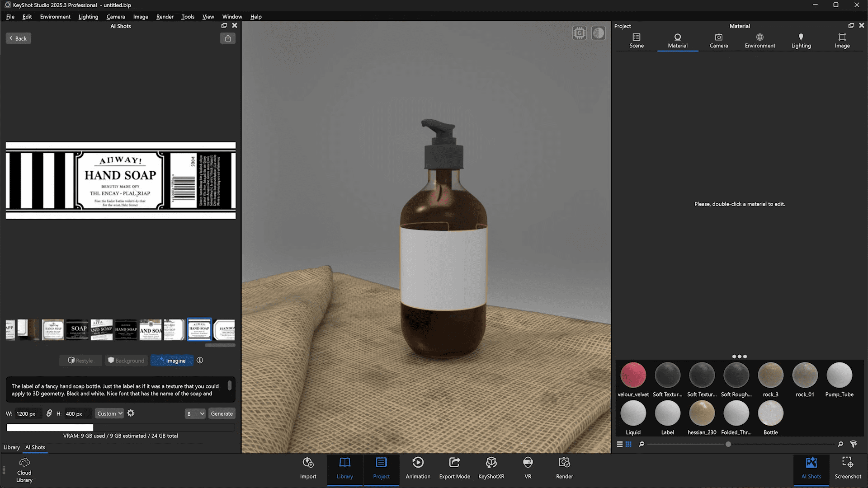868x488 pixels.
Task: Select the AIIWAY HAND SOAP result thumbnail
Action: pyautogui.click(x=199, y=329)
